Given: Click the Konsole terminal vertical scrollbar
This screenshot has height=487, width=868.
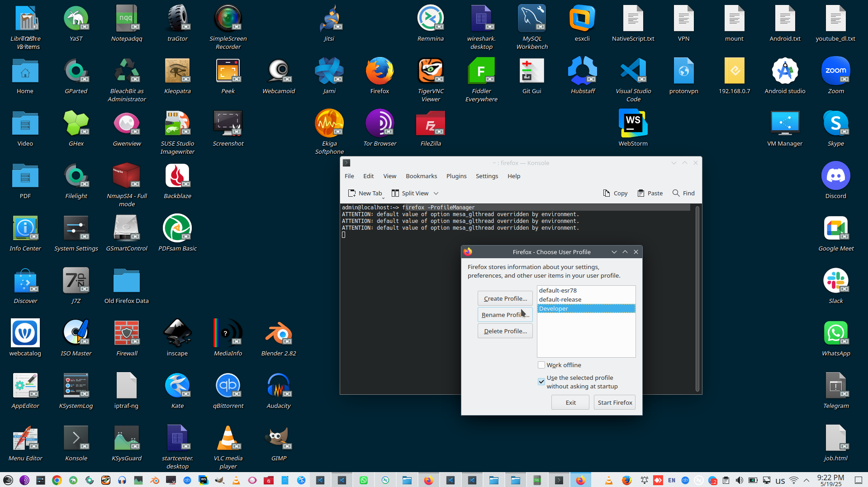Looking at the screenshot, I should point(697,298).
